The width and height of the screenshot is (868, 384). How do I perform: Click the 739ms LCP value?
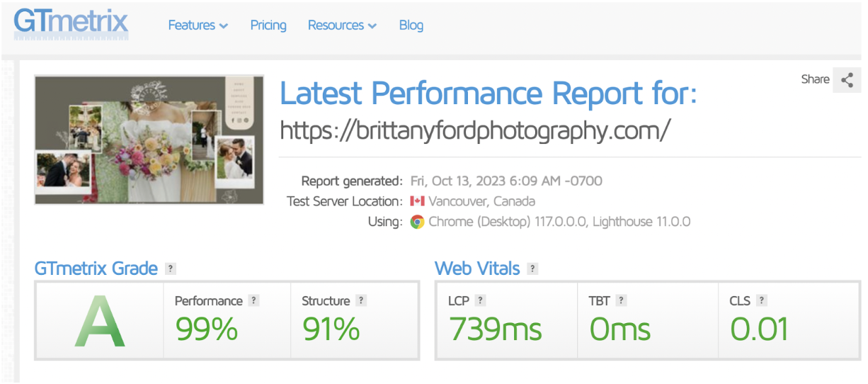pyautogui.click(x=496, y=329)
